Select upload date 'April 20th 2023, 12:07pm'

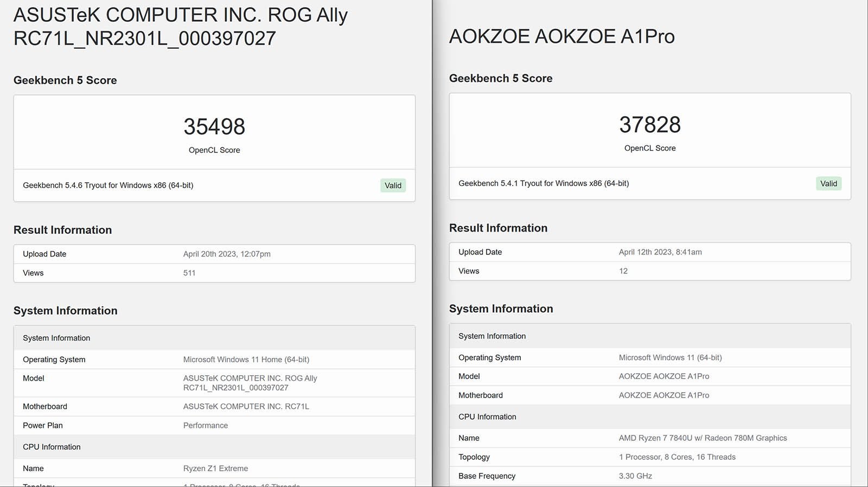click(227, 254)
